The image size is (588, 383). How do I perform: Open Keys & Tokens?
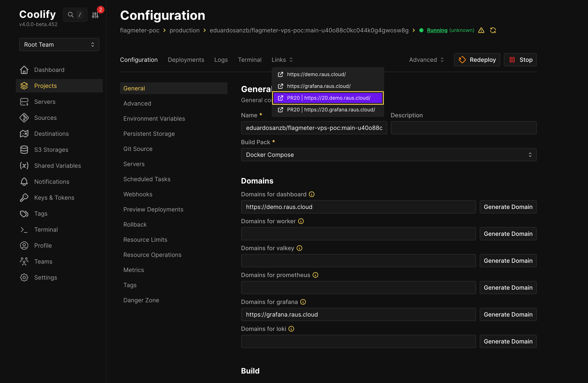(x=54, y=197)
